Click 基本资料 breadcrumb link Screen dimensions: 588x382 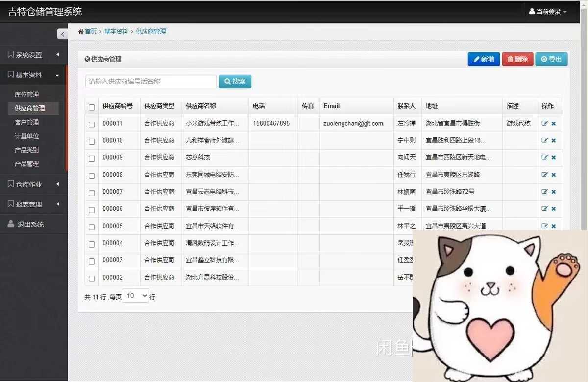click(116, 31)
